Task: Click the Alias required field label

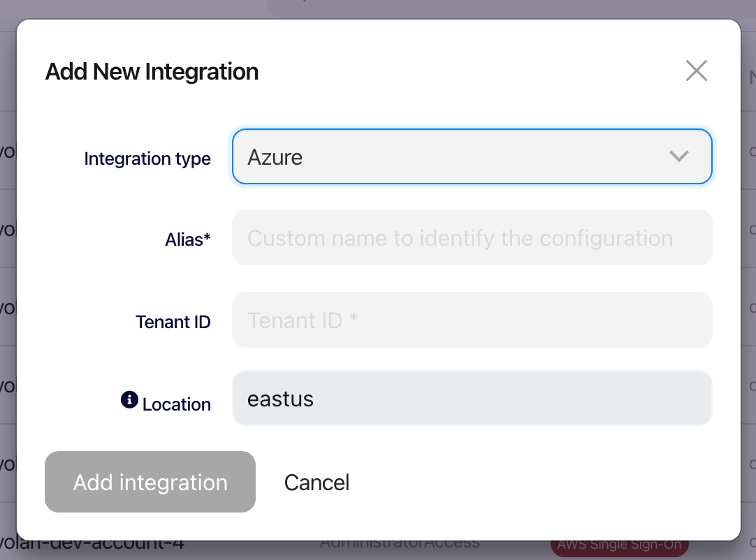Action: (x=188, y=239)
